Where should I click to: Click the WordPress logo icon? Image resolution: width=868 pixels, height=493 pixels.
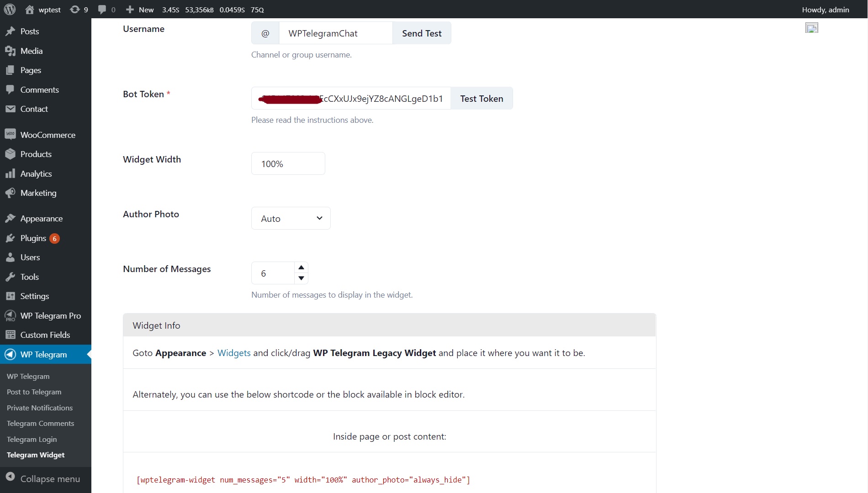(10, 9)
